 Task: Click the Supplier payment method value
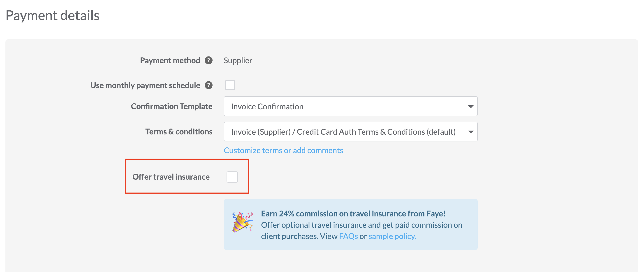point(238,61)
